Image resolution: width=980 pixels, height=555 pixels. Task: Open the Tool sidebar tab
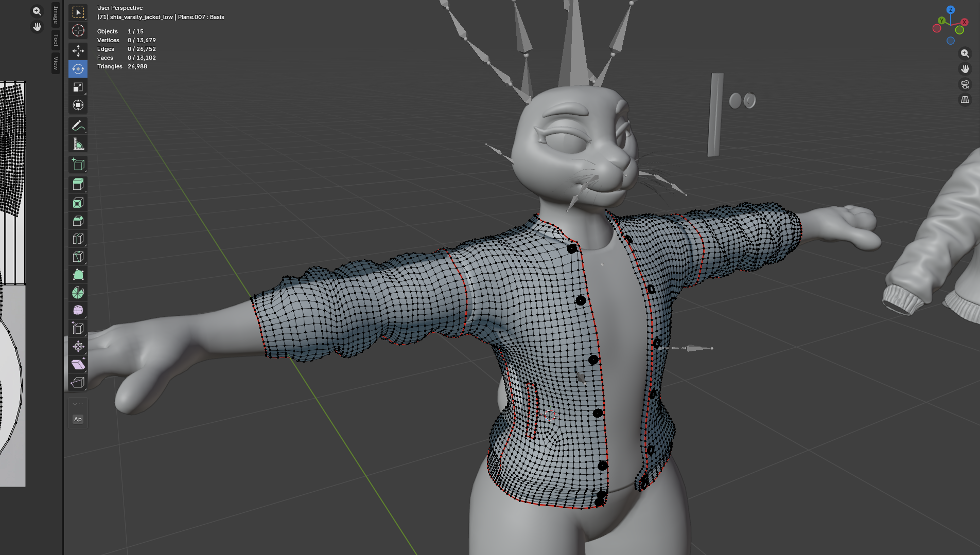pos(56,40)
